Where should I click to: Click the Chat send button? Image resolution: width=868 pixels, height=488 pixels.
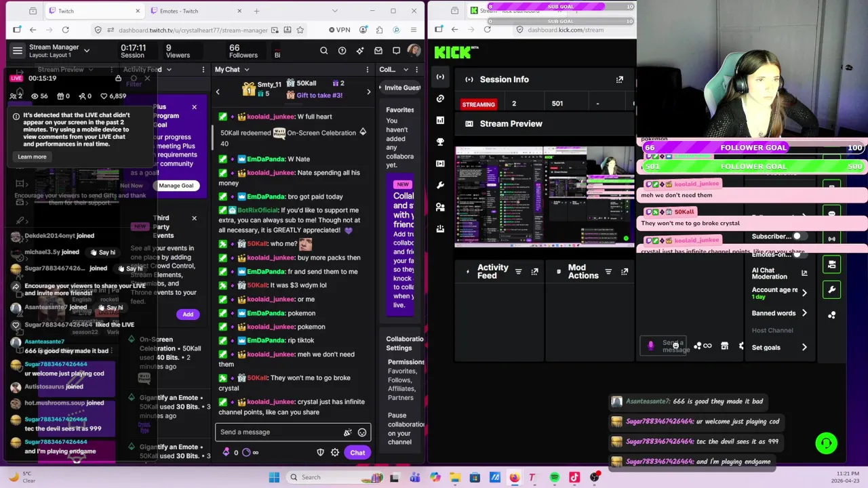coord(357,453)
